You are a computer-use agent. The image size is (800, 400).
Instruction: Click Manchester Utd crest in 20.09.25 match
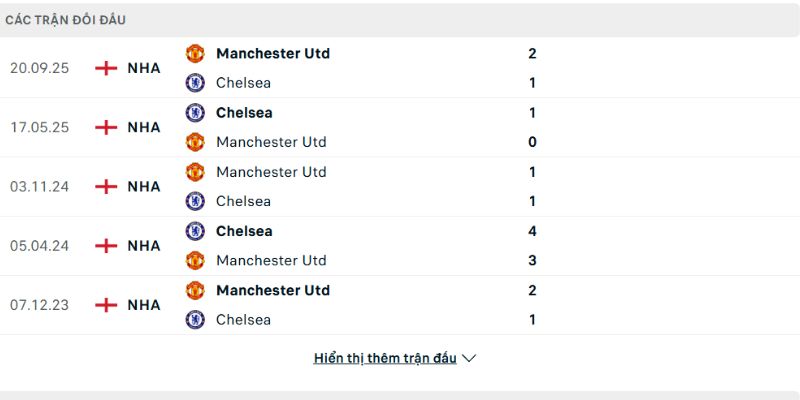pyautogui.click(x=195, y=53)
